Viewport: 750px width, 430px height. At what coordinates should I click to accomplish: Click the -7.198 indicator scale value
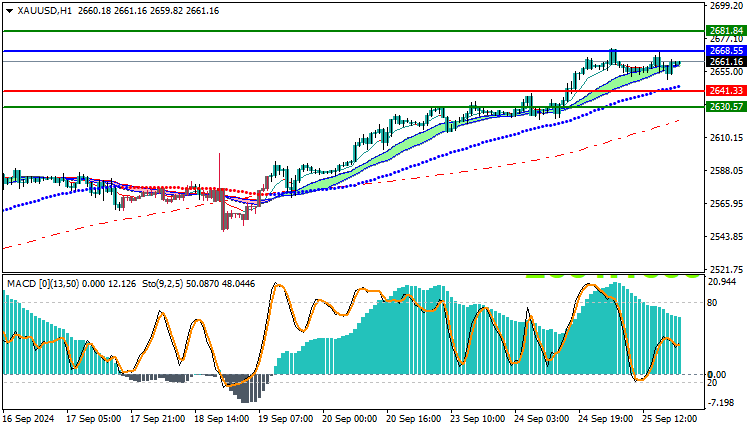(x=721, y=403)
